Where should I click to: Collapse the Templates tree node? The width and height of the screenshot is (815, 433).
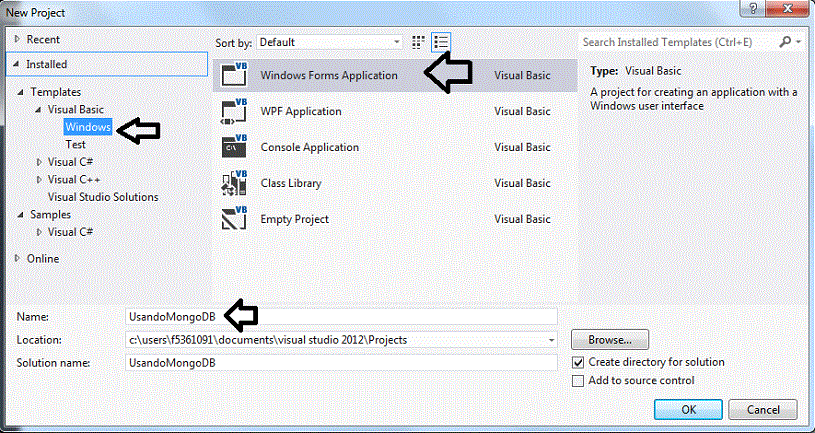[x=21, y=92]
